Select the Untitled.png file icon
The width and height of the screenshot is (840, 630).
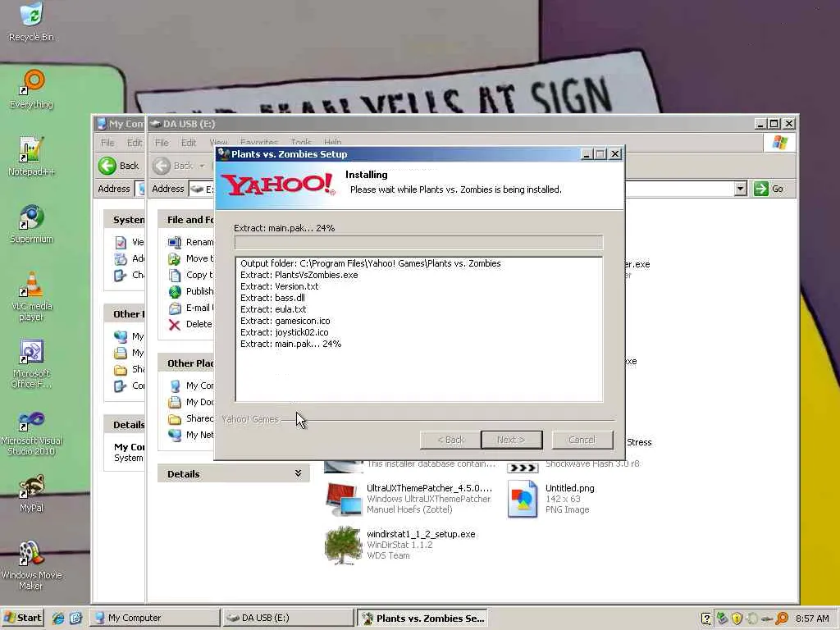[x=523, y=499]
